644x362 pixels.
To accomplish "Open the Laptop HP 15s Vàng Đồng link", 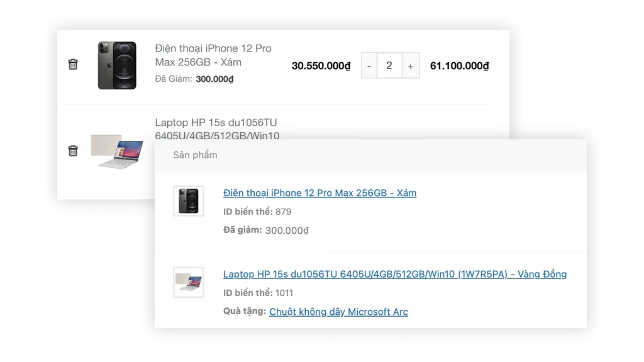I will pyautogui.click(x=395, y=274).
